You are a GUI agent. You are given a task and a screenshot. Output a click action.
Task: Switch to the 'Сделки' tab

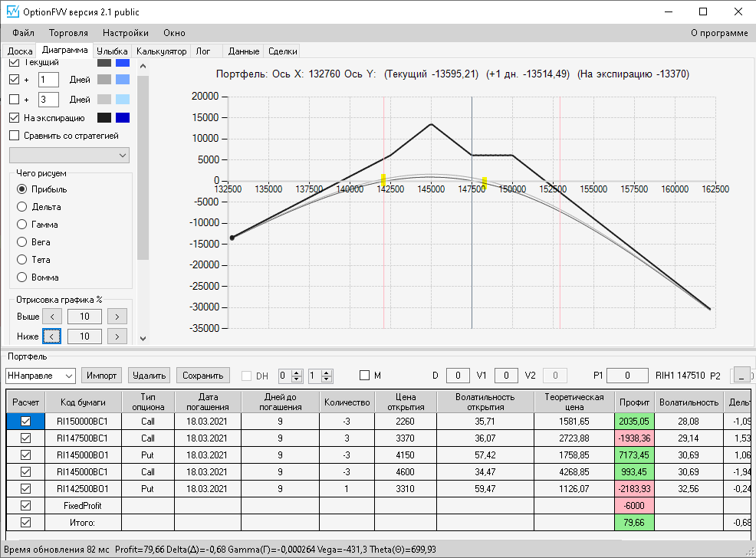click(x=282, y=51)
